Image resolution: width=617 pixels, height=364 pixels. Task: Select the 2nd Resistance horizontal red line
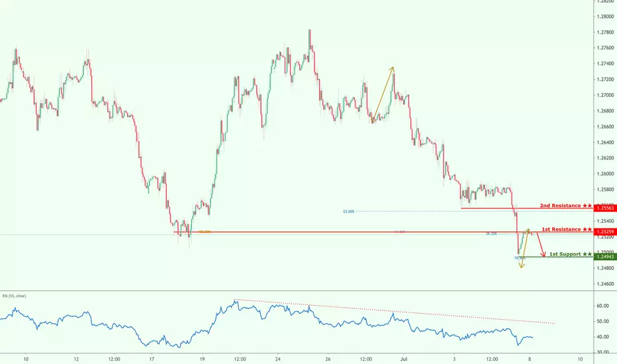[x=527, y=208]
